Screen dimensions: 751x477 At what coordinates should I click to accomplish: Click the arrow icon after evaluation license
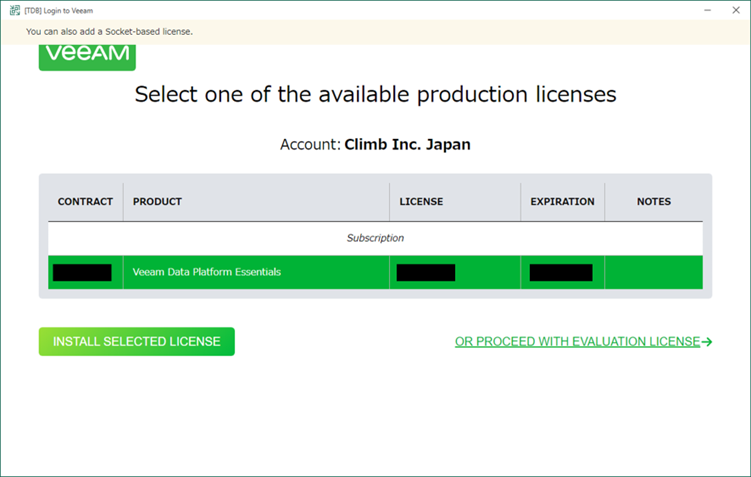point(707,342)
